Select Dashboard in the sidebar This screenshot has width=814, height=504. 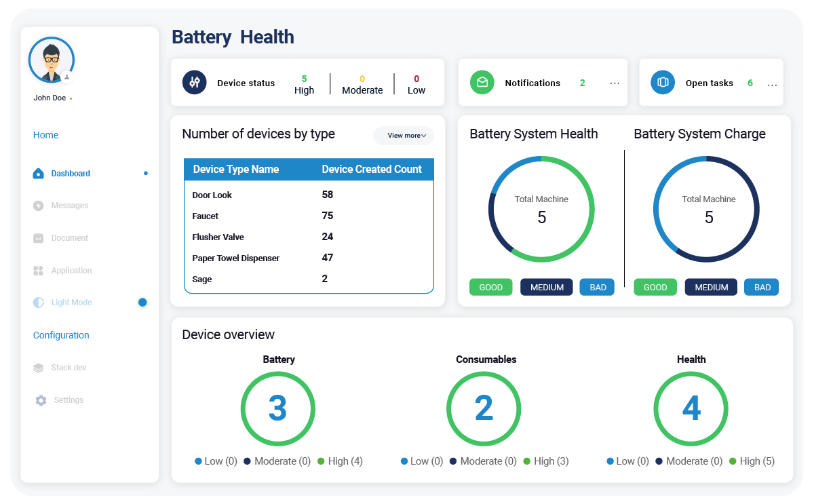[71, 174]
